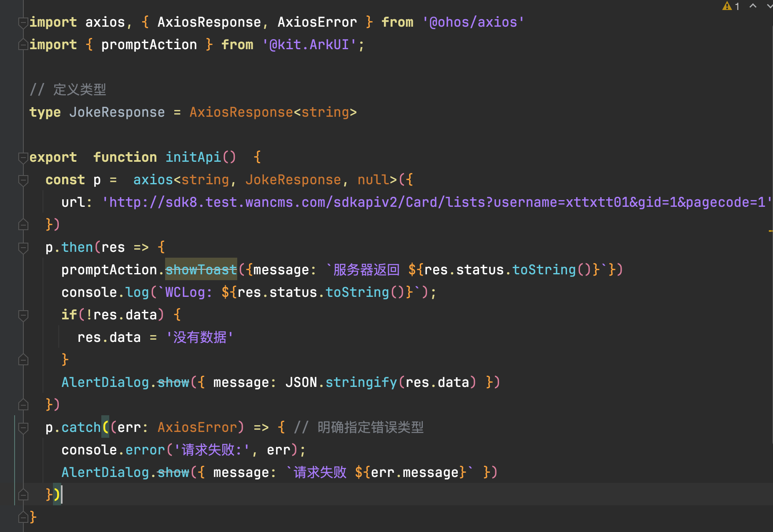773x532 pixels.
Task: Click the JokeResponse type name in its type declaration
Action: (117, 112)
